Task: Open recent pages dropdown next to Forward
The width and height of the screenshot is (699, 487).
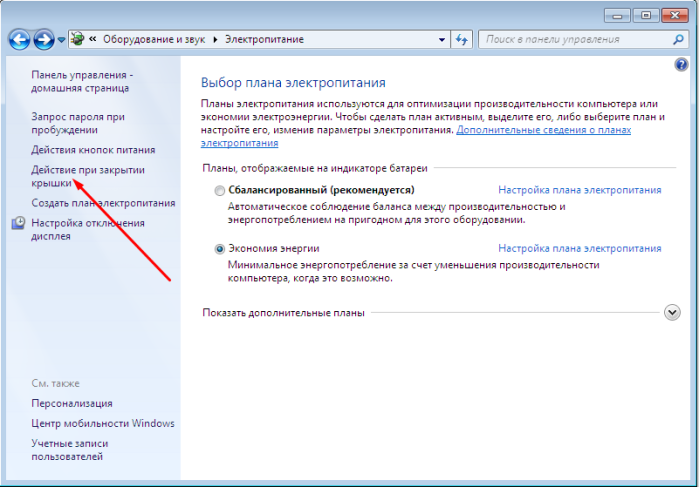Action: point(62,40)
